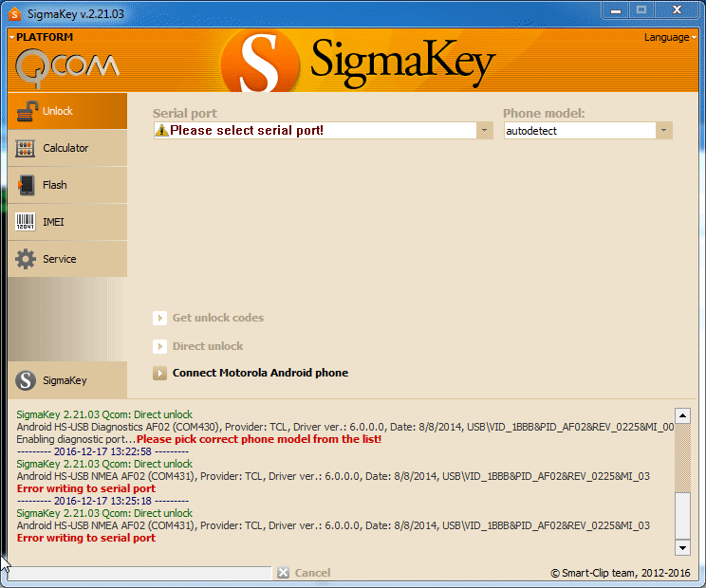Viewport: 706px width, 588px height.
Task: Open the SigmaKey sidebar tab
Action: tap(67, 380)
